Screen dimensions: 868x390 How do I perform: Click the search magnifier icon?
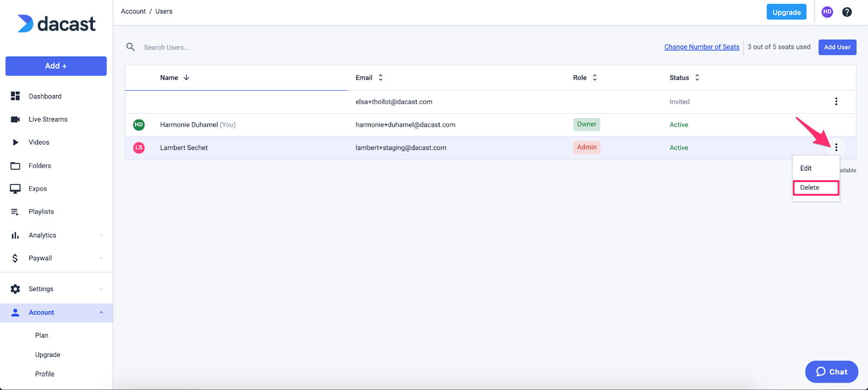coord(131,47)
